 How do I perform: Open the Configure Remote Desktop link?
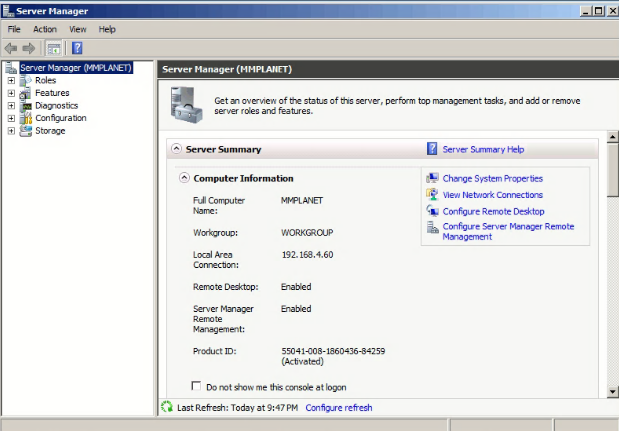click(493, 211)
